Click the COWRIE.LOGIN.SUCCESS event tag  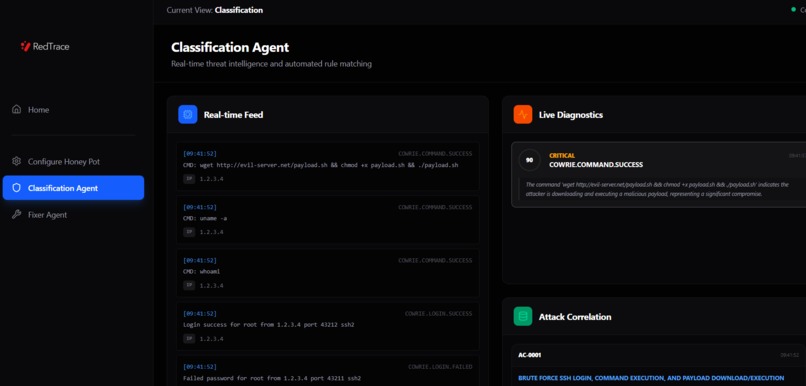[x=438, y=314]
